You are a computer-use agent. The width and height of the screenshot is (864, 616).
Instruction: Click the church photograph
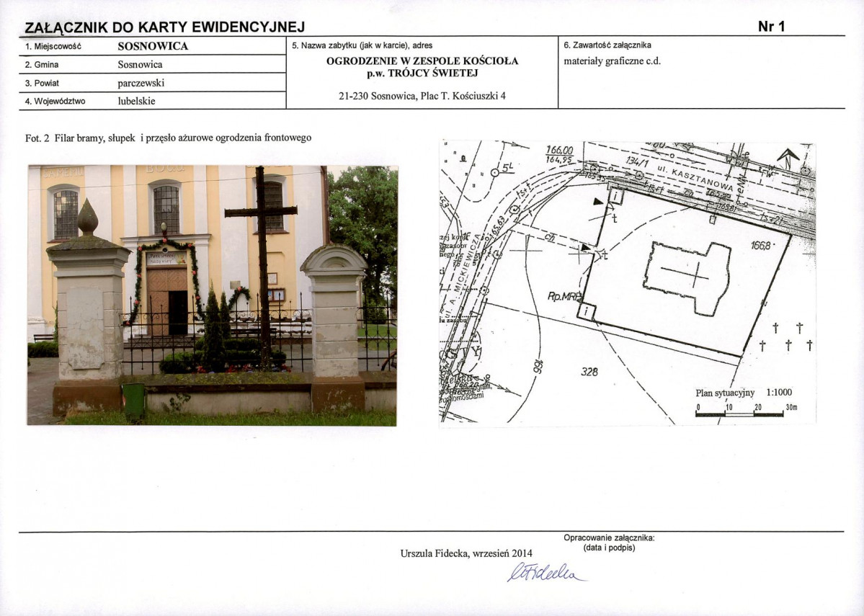[212, 295]
